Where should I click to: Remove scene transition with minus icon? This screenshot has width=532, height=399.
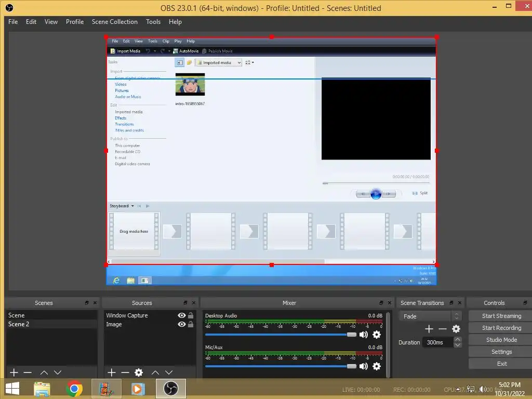pyautogui.click(x=443, y=329)
